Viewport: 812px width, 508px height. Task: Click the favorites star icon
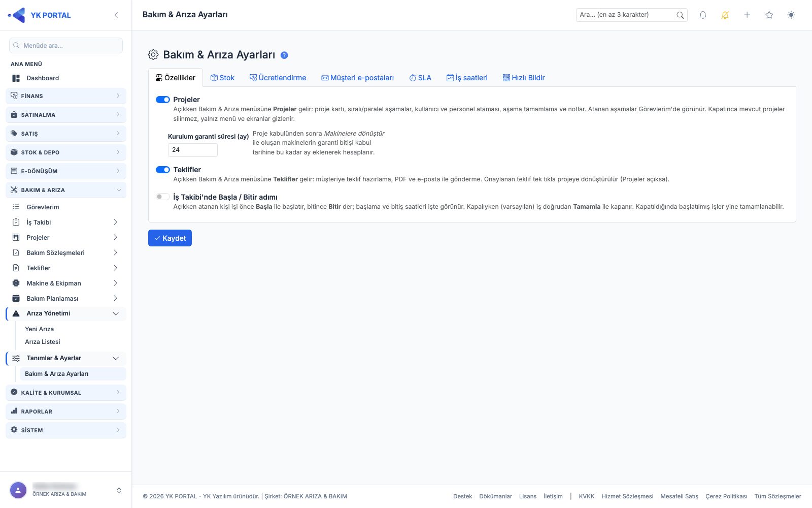click(x=769, y=15)
